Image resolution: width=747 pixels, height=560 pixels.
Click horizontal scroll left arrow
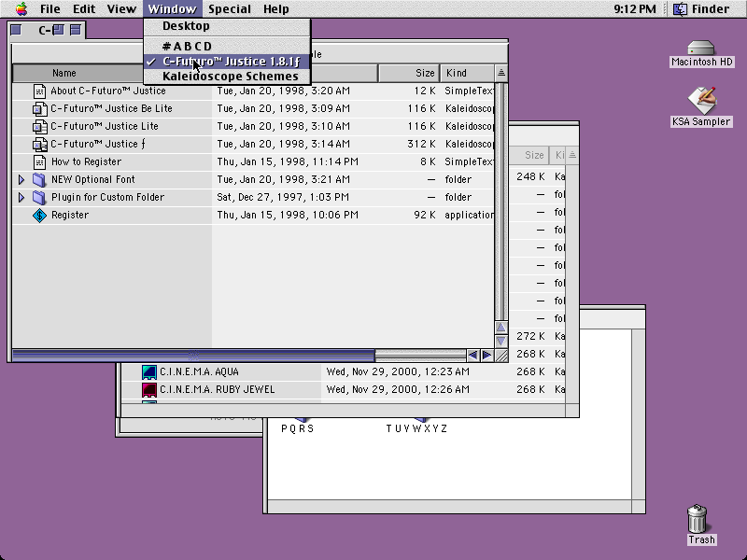(472, 356)
